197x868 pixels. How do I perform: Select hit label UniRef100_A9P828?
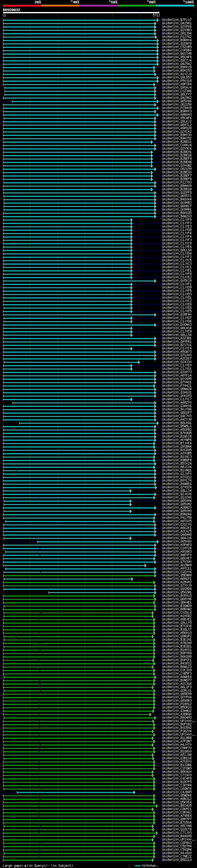click(x=177, y=128)
